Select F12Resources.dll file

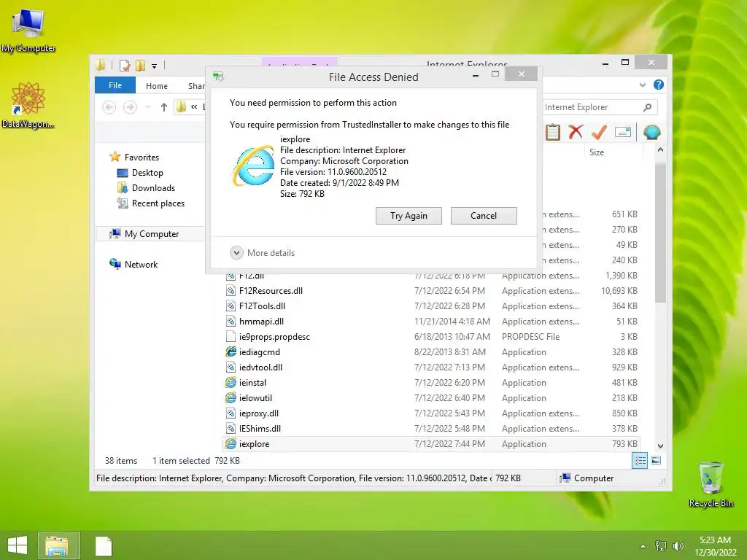pyautogui.click(x=271, y=290)
